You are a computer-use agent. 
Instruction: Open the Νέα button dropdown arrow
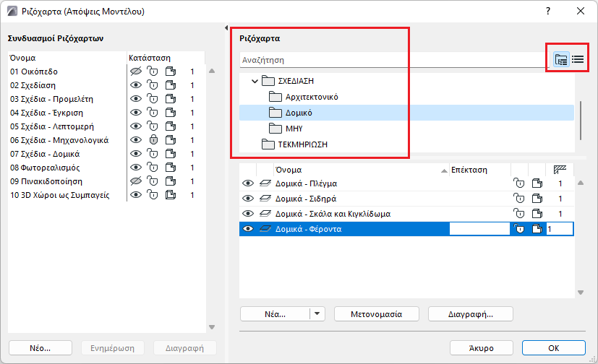pyautogui.click(x=317, y=314)
